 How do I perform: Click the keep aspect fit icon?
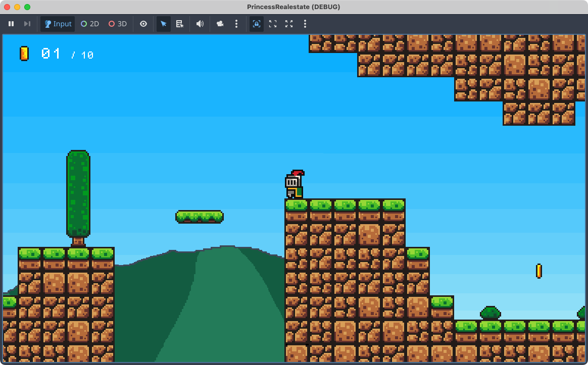tap(273, 24)
